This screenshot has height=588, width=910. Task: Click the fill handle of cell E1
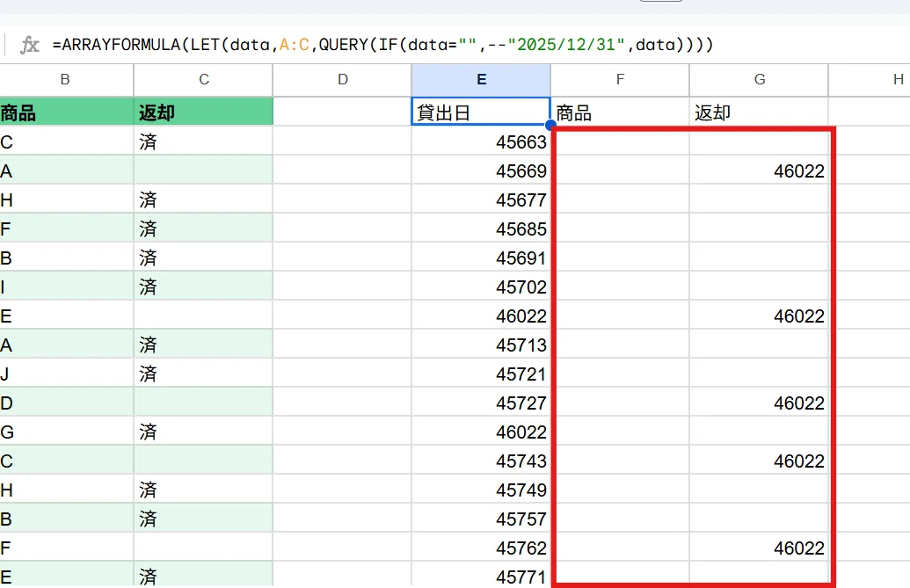(550, 126)
